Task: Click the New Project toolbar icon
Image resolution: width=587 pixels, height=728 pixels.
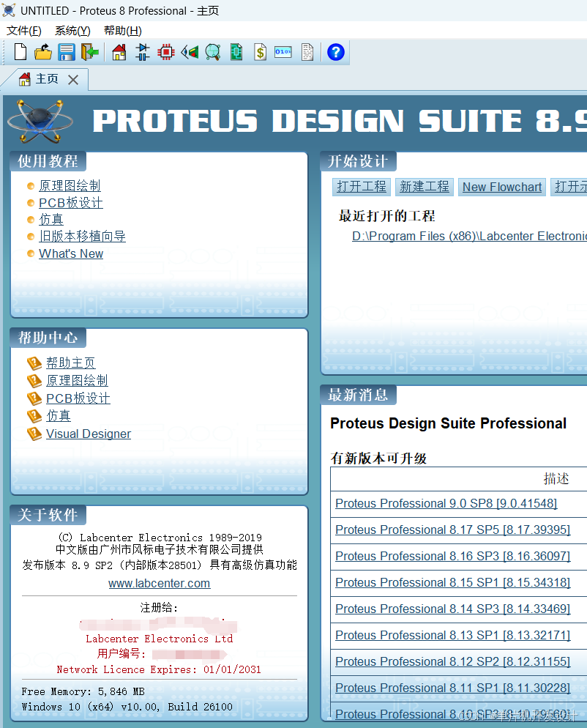Action: (x=20, y=52)
